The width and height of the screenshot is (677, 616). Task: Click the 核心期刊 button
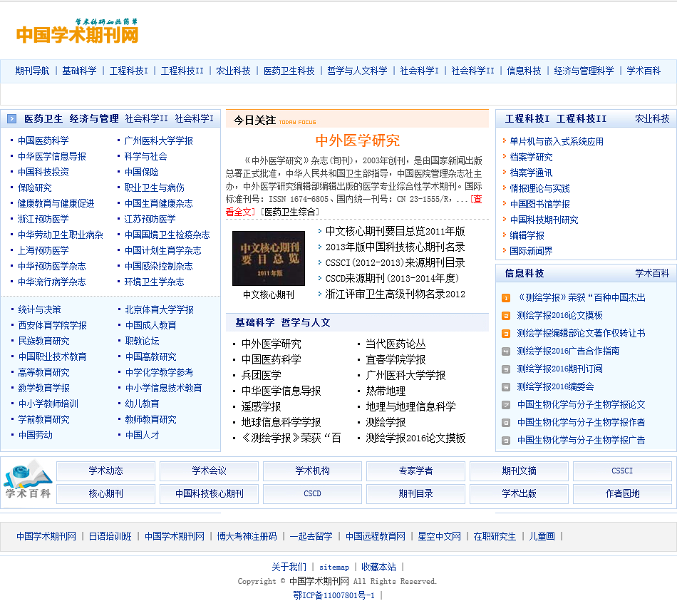[x=105, y=494]
